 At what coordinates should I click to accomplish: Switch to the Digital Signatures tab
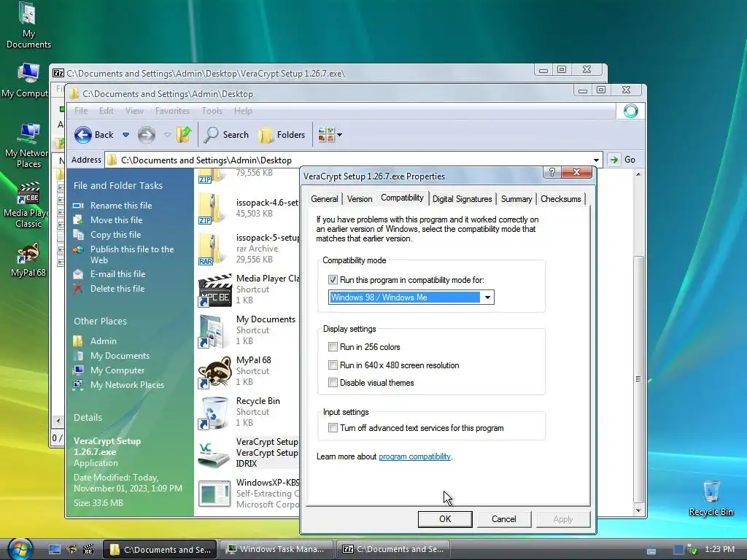tap(462, 199)
